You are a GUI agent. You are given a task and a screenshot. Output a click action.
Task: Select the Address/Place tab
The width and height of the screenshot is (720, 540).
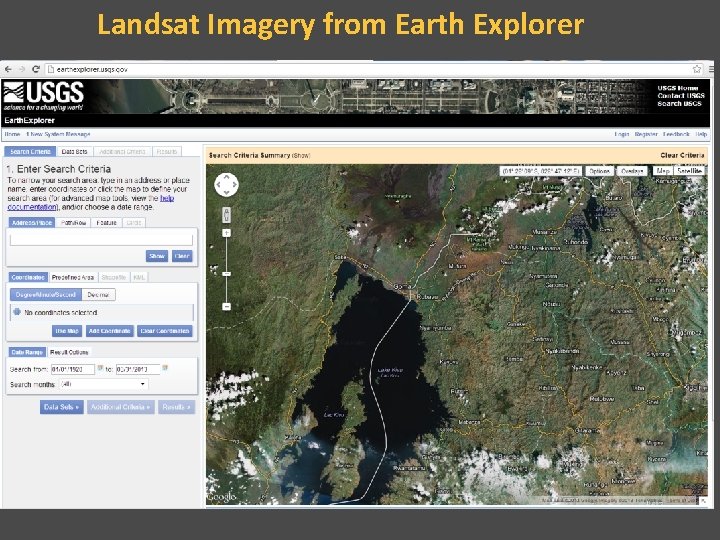(32, 223)
